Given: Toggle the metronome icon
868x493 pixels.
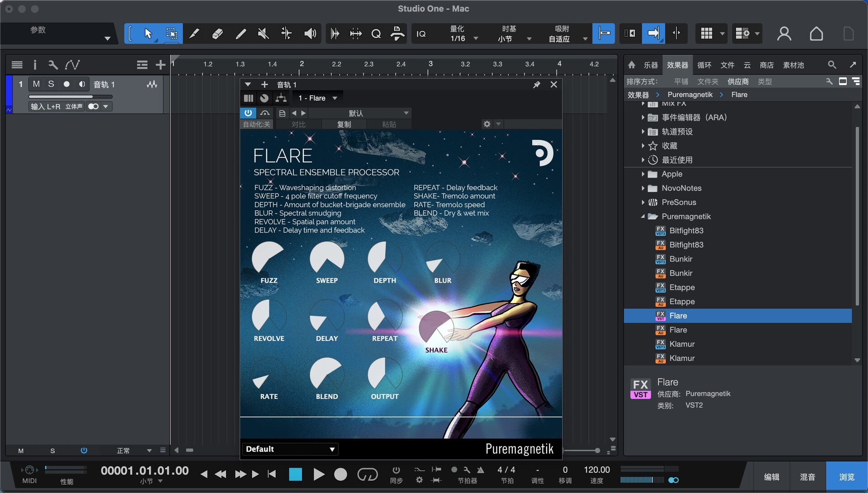Looking at the screenshot, I should (481, 470).
